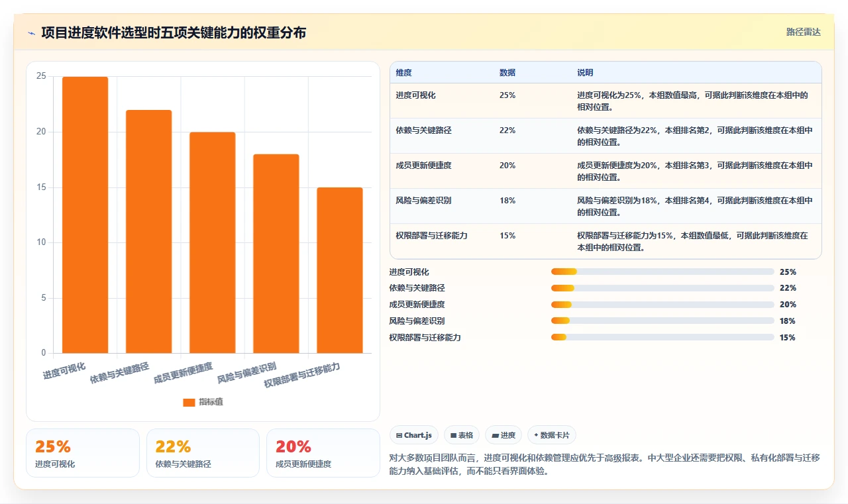Click the 18% value in the table's 数据 column

[x=507, y=201]
